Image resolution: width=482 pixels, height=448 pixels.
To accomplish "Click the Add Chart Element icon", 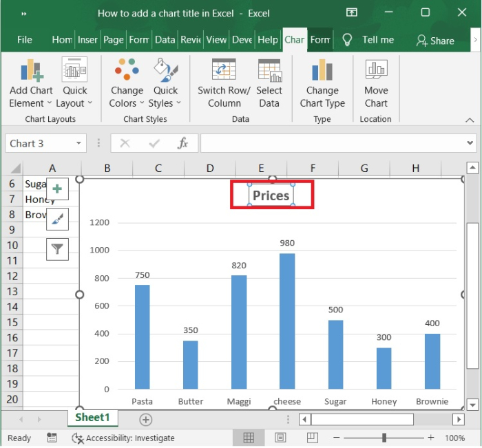I will (31, 71).
